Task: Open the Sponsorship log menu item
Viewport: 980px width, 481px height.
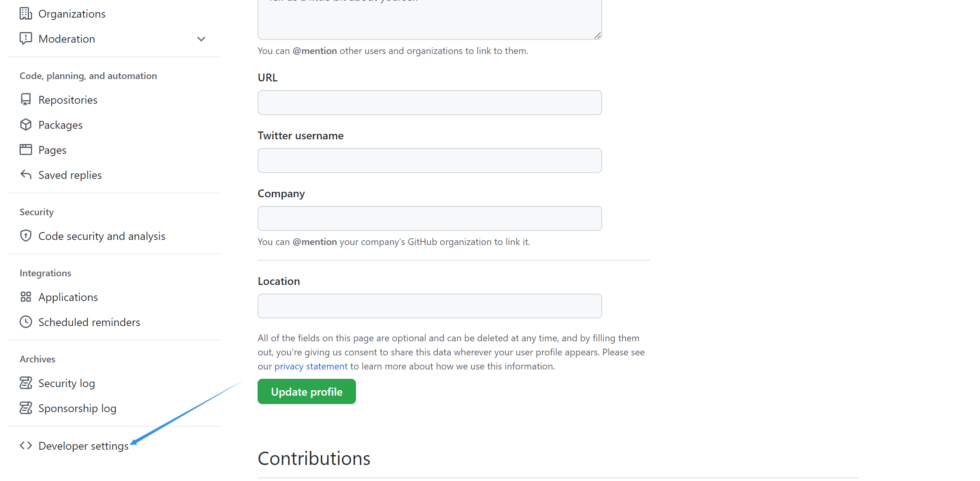Action: tap(77, 408)
